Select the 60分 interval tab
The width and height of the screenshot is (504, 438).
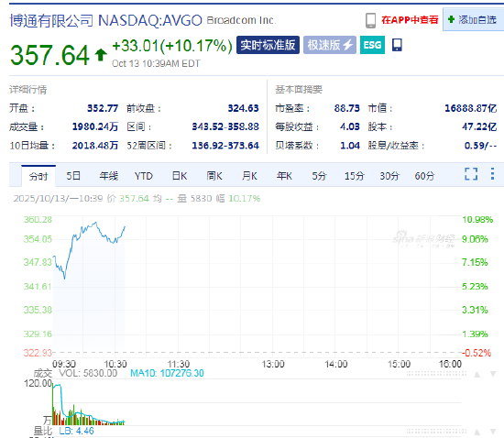coord(424,176)
